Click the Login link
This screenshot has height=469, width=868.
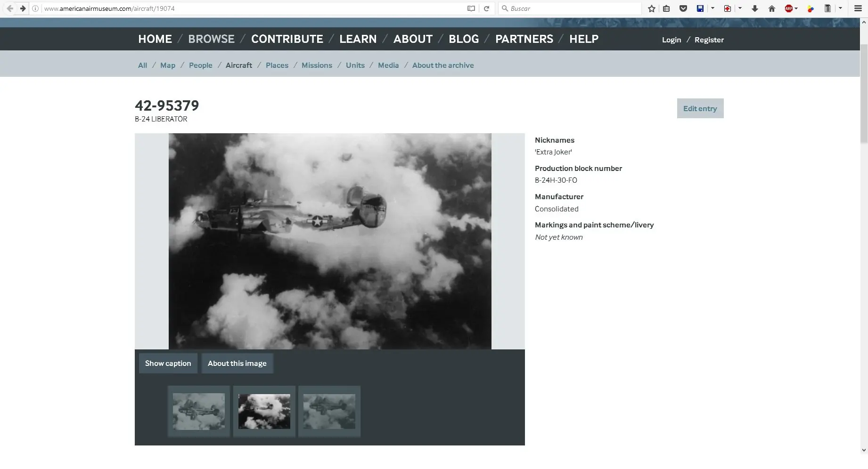671,40
